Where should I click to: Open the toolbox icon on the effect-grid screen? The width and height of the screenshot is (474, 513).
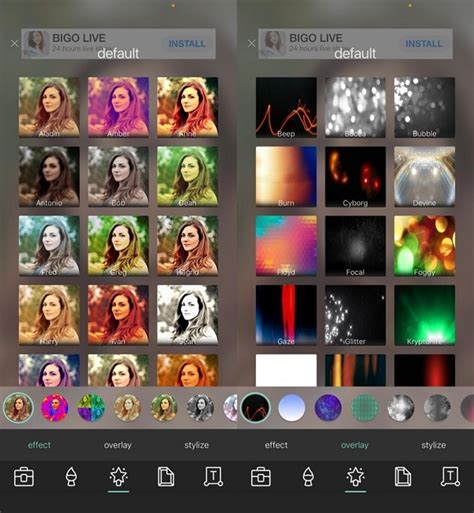coord(24,477)
